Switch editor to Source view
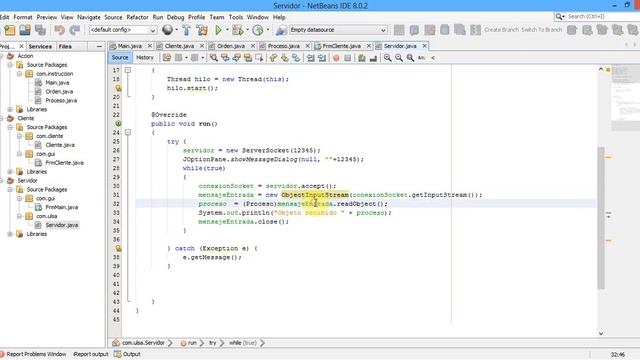 (120, 58)
